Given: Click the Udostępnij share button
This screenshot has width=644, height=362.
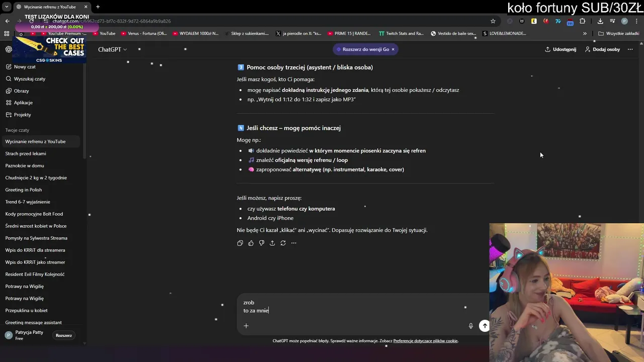Looking at the screenshot, I should coord(560,49).
